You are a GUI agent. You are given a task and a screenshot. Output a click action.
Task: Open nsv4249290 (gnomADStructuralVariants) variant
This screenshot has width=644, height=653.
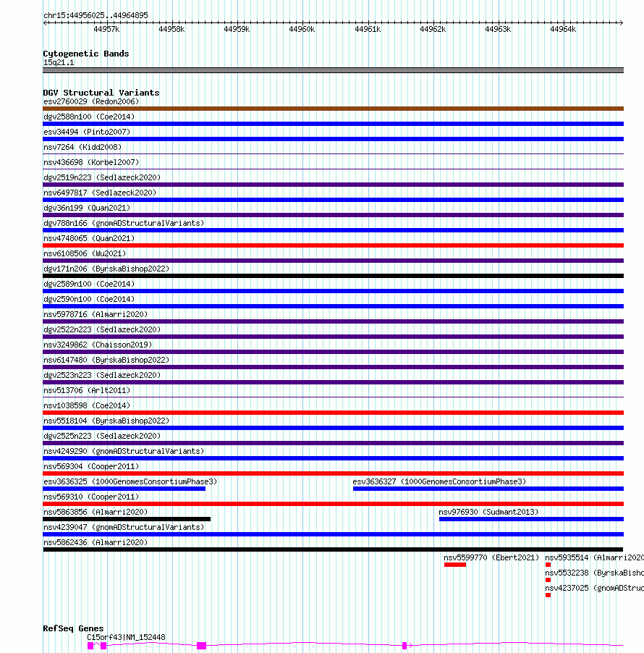pos(124,451)
